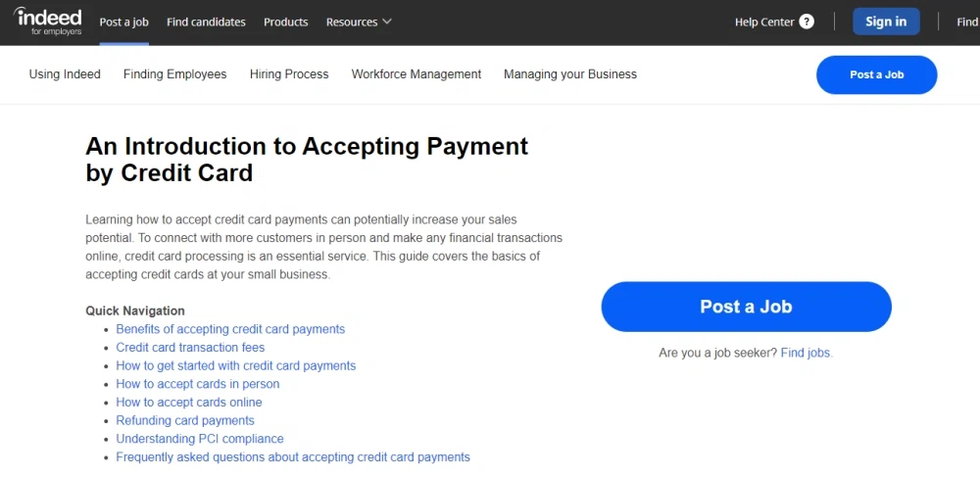Jump to How to accept cards in person

point(198,384)
